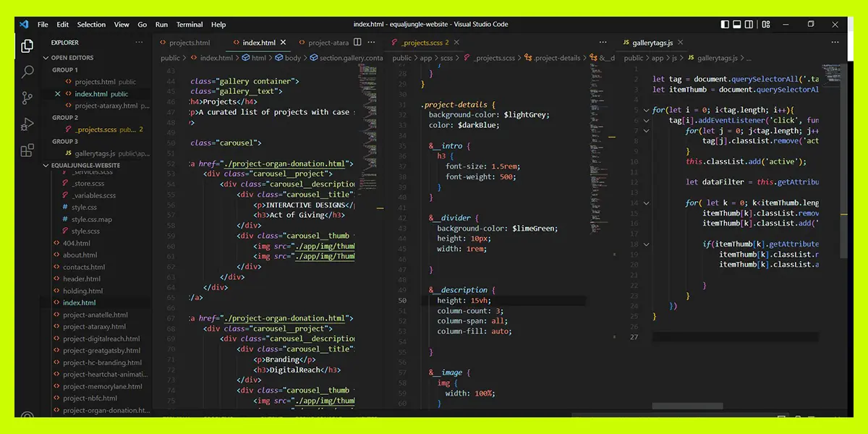Toggle the secondary side bar layout button
Viewport: 868px width, 434px height.
pyautogui.click(x=747, y=24)
